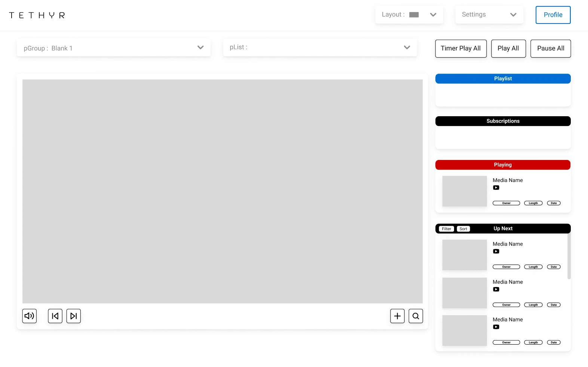This screenshot has width=588, height=367.
Task: Click second Up Next item YouTube icon
Action: (x=496, y=290)
